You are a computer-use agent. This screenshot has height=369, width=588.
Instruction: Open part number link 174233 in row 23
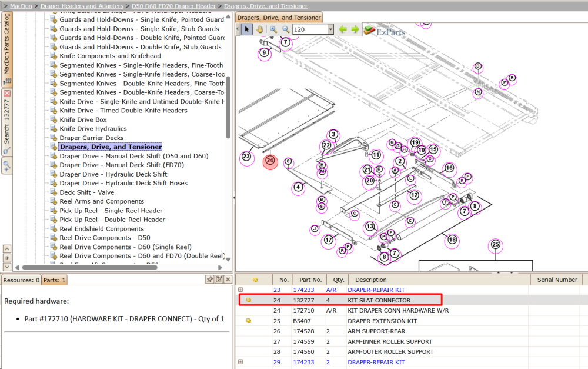click(303, 290)
